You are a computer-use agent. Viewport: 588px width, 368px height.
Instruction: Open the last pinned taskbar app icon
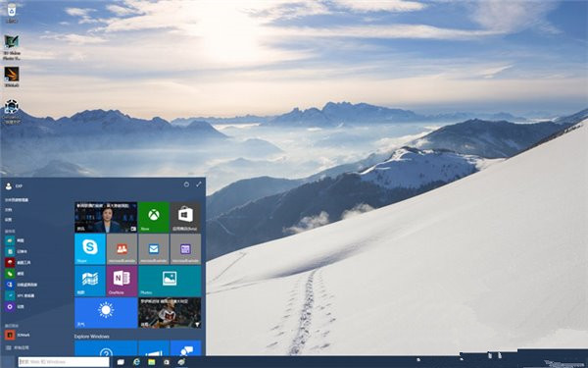pos(181,362)
